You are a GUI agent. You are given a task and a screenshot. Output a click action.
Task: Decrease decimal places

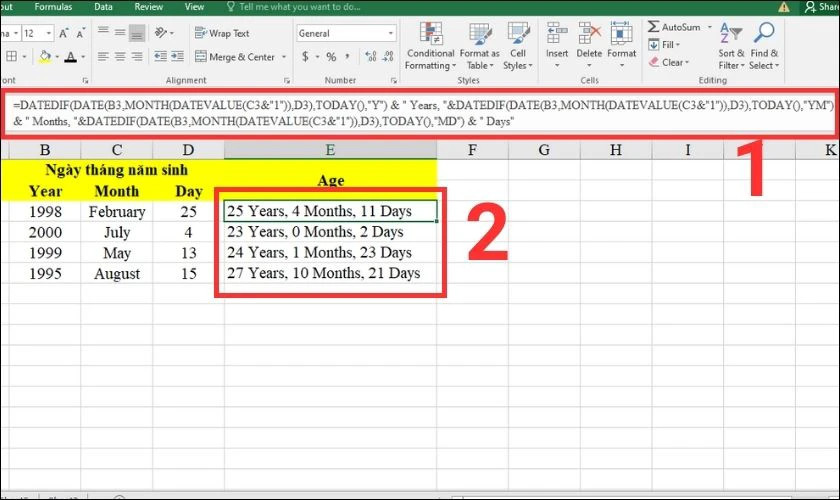(x=388, y=56)
